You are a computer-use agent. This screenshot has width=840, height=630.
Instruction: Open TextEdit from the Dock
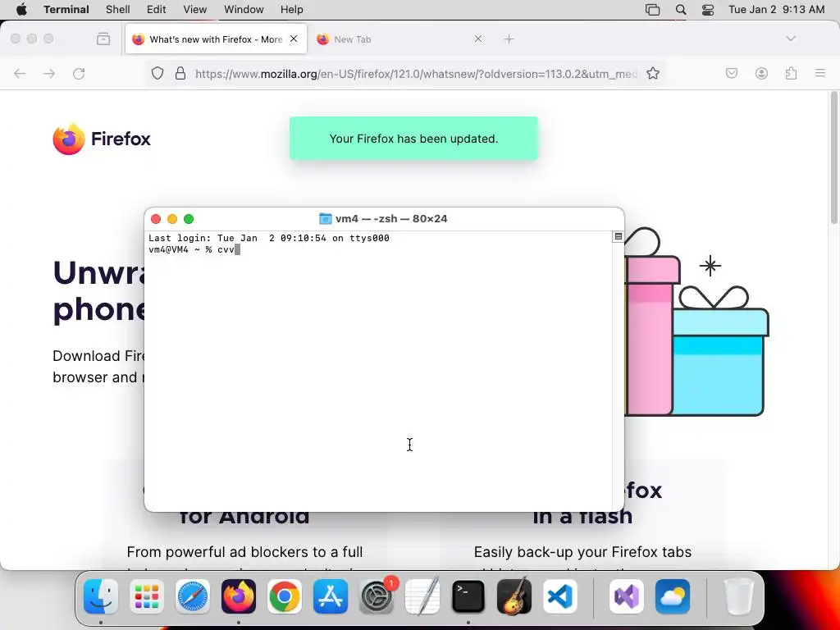pyautogui.click(x=422, y=596)
